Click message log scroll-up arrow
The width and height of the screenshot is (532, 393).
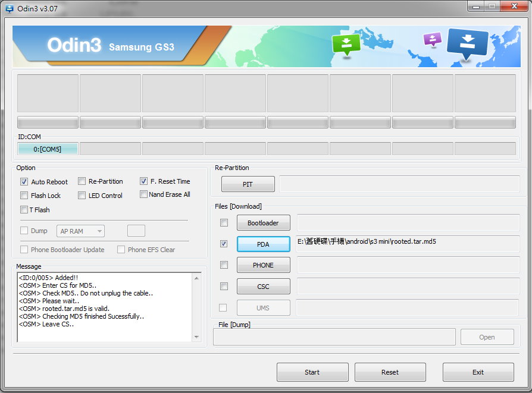tap(196, 278)
